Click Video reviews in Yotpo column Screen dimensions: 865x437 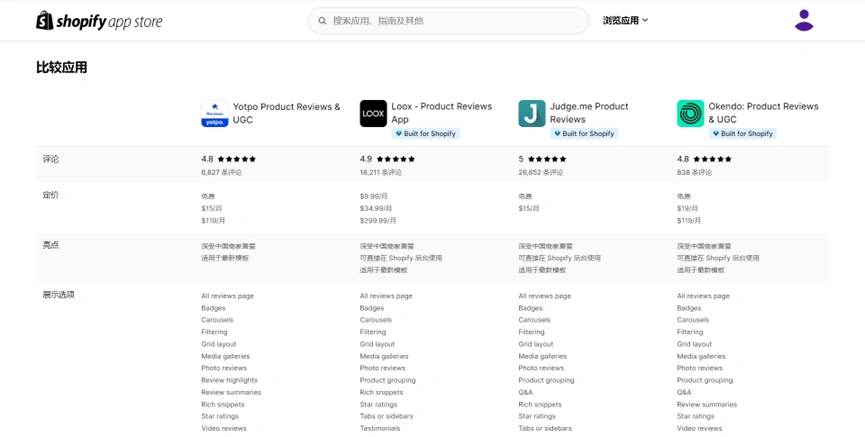click(x=224, y=429)
